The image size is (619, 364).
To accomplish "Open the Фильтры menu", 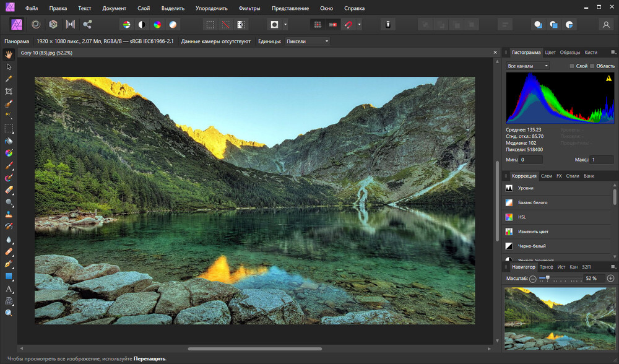I will click(251, 8).
